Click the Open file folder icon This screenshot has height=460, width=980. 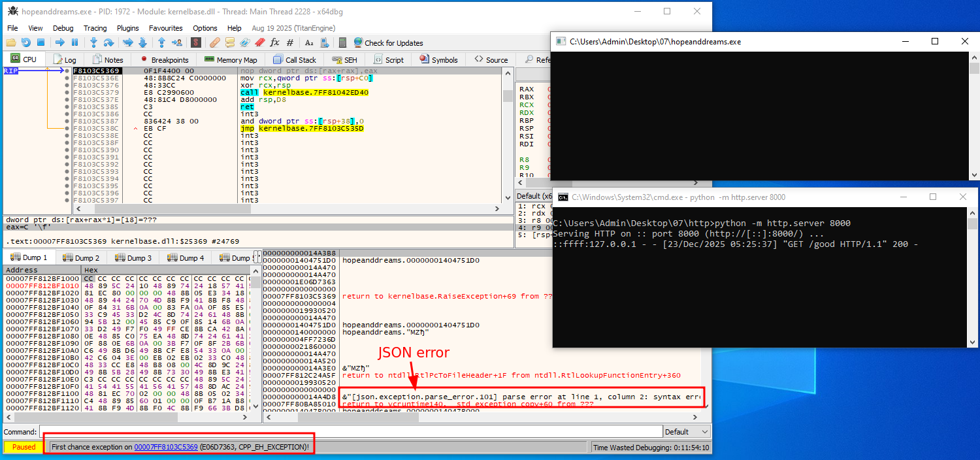pyautogui.click(x=11, y=42)
